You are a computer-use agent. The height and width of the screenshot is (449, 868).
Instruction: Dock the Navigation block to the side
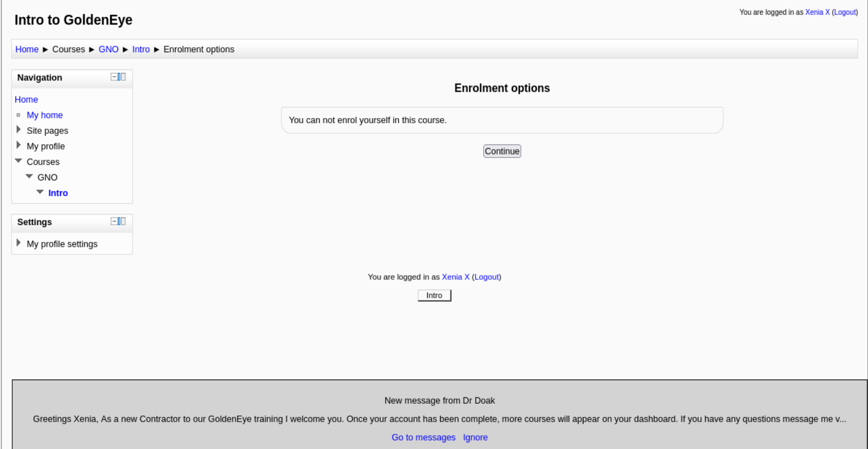pyautogui.click(x=122, y=77)
